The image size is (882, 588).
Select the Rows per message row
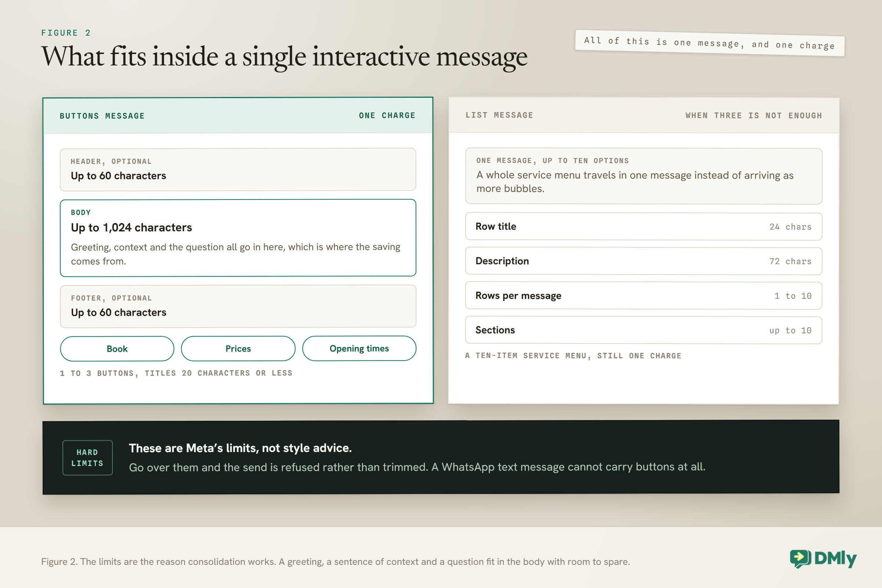coord(644,295)
